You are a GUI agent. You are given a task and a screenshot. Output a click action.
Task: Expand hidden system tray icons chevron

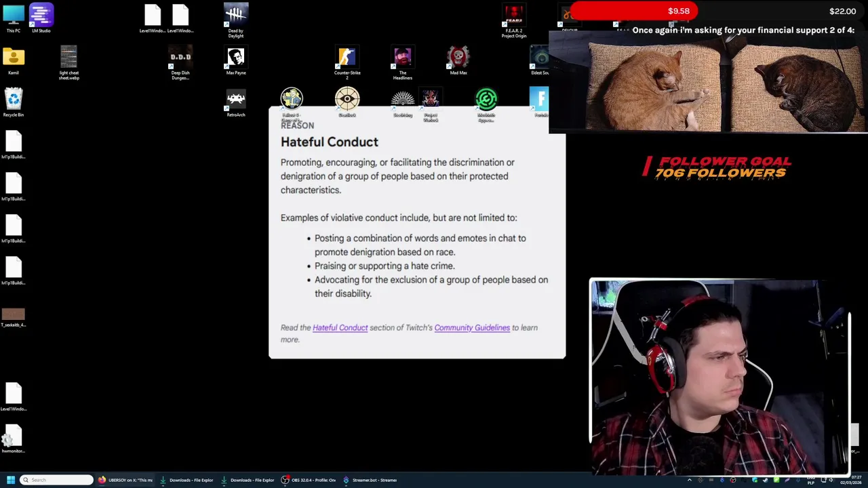tap(690, 480)
